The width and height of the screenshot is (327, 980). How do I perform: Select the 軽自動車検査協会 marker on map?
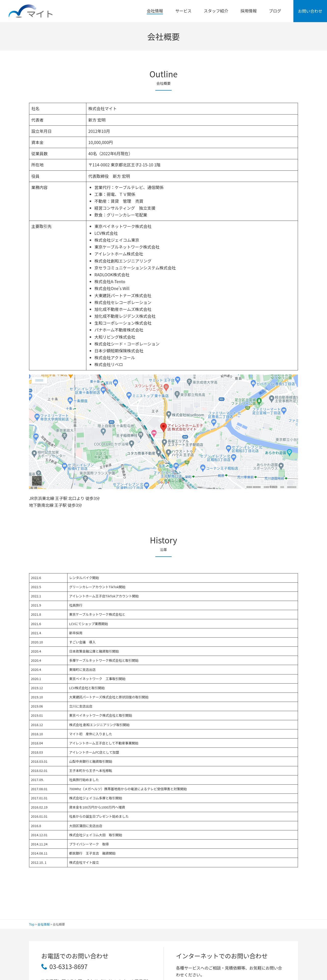click(x=271, y=398)
